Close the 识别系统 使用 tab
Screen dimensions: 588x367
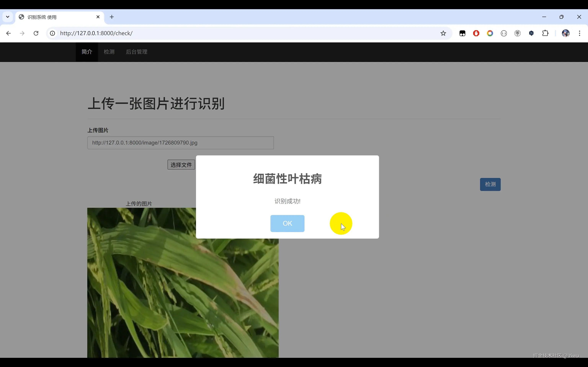(x=98, y=17)
